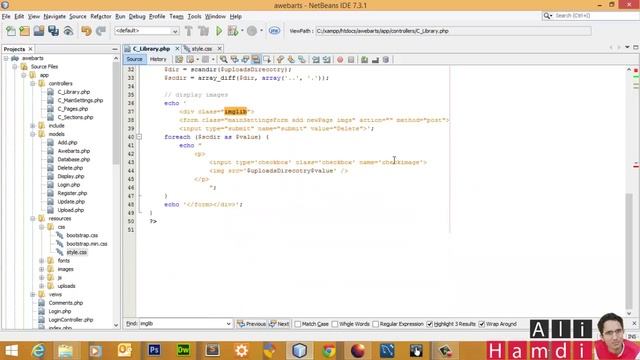Click in the Find text field

click(x=182, y=324)
